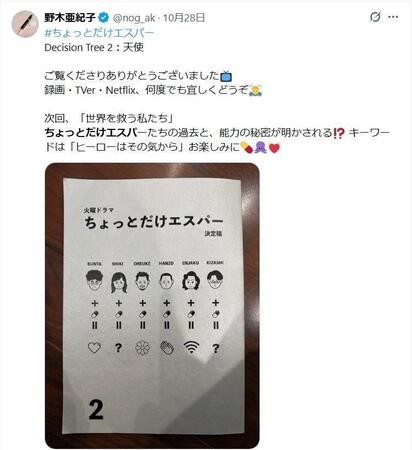Screen dimensions: 412x450
Task: Click the flower icon on the script cover
Action: tap(142, 348)
